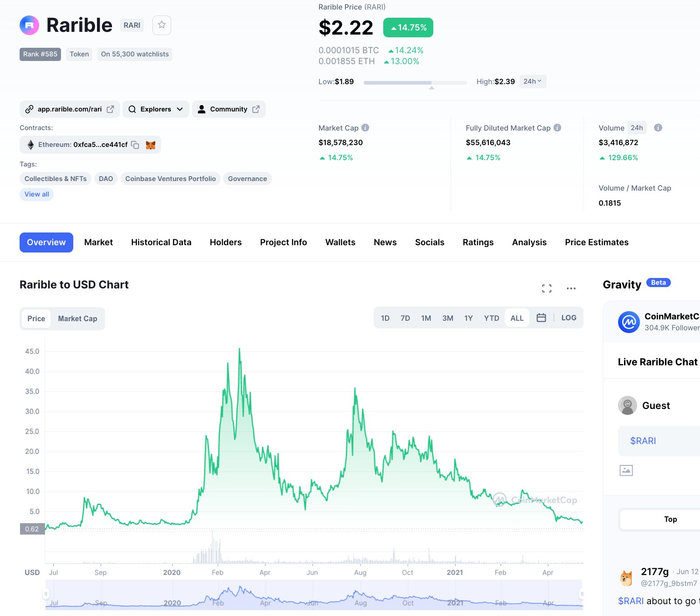Viewport: 700px width, 616px height.
Task: Click View all tags
Action: click(37, 194)
